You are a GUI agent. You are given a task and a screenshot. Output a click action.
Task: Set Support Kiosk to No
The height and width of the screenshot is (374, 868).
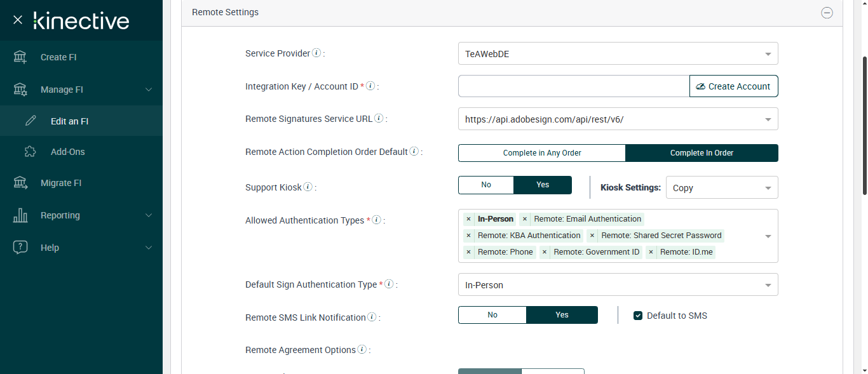[486, 185]
